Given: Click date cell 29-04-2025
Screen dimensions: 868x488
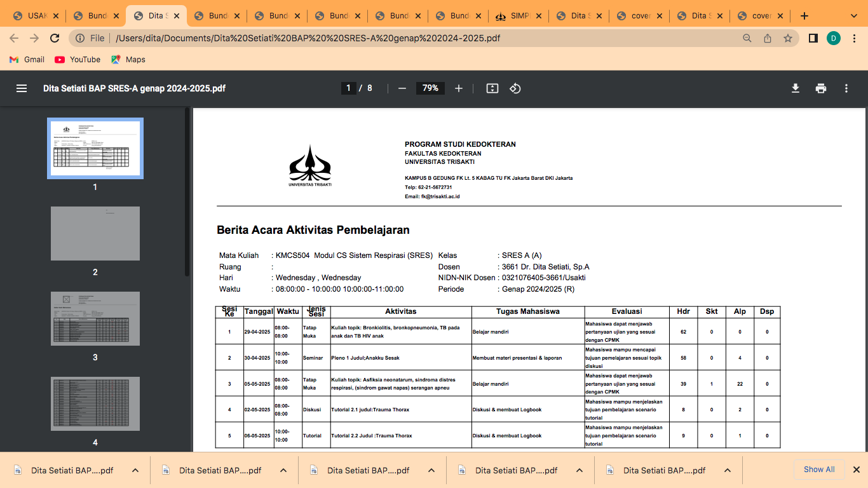Looking at the screenshot, I should pos(258,332).
